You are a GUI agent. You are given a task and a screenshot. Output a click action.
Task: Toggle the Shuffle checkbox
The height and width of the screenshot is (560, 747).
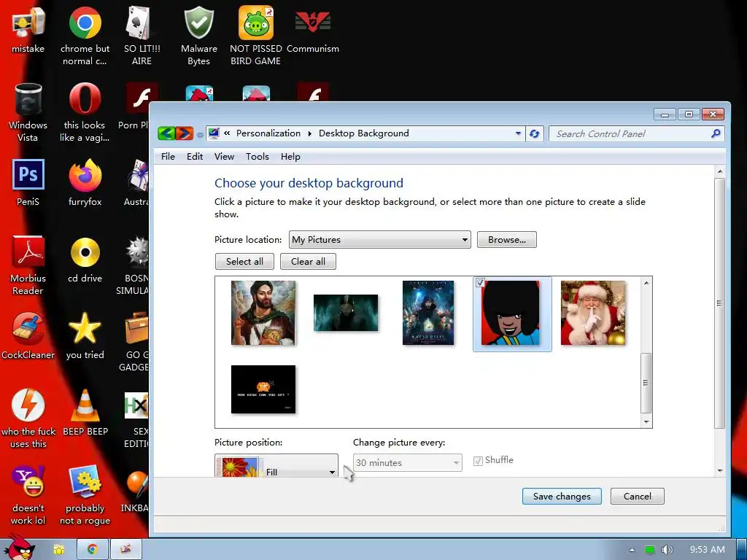[x=478, y=461]
